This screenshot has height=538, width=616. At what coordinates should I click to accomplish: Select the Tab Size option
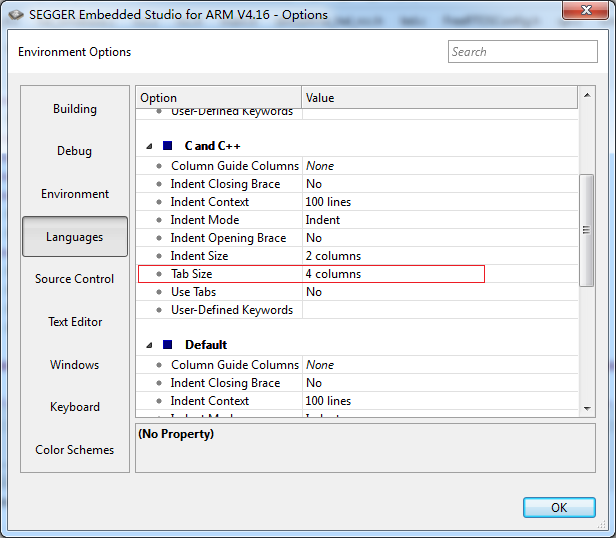pyautogui.click(x=357, y=274)
